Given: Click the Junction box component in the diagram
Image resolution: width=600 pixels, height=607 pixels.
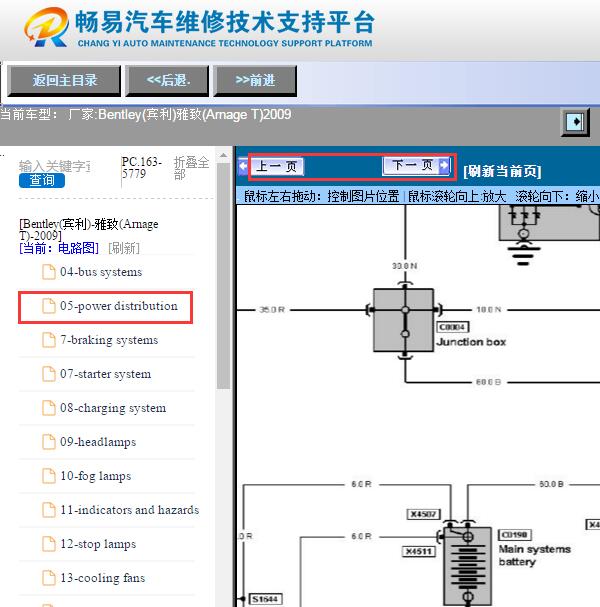Looking at the screenshot, I should 403,320.
